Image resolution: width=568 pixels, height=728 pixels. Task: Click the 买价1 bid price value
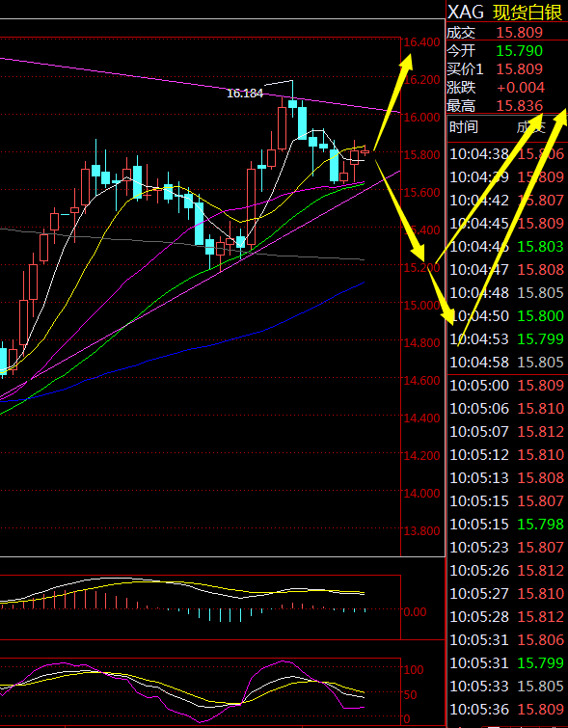519,69
